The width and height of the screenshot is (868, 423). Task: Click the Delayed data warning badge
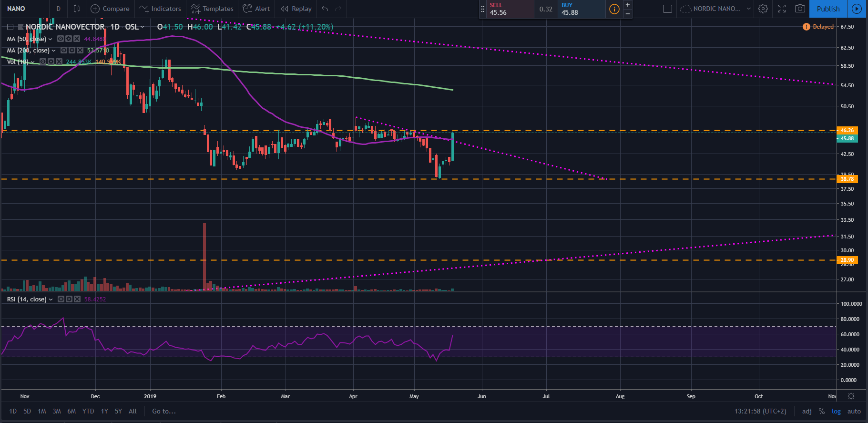pos(818,27)
